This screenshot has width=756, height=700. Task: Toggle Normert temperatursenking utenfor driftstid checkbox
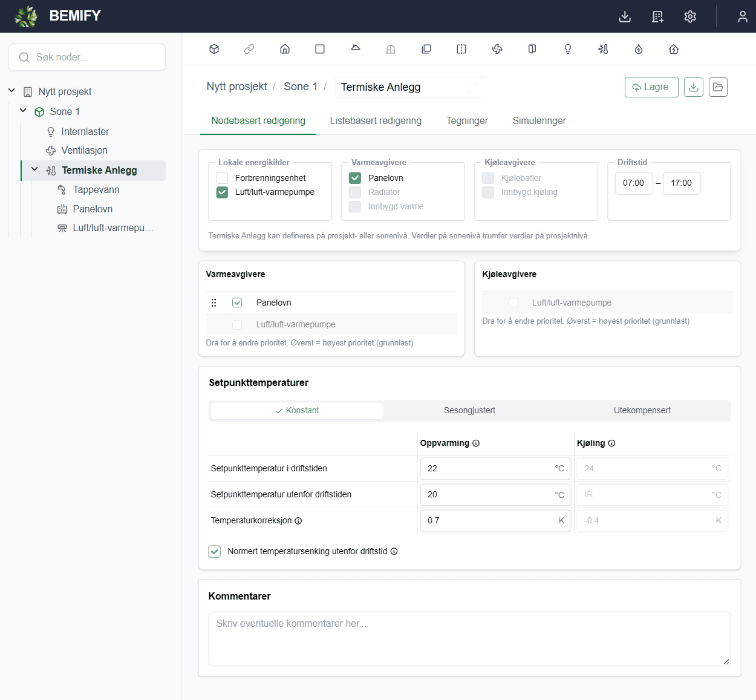point(215,551)
